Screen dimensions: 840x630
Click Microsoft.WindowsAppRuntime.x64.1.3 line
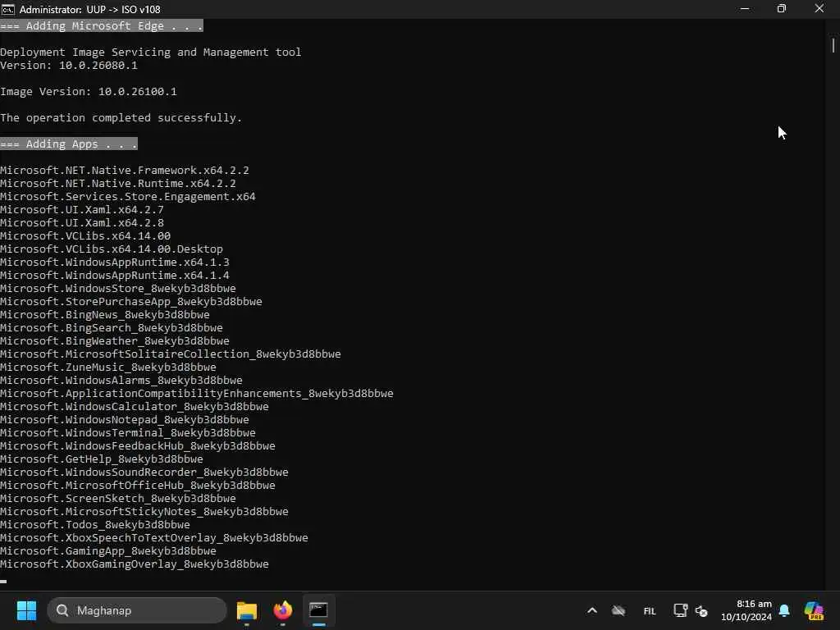click(115, 262)
